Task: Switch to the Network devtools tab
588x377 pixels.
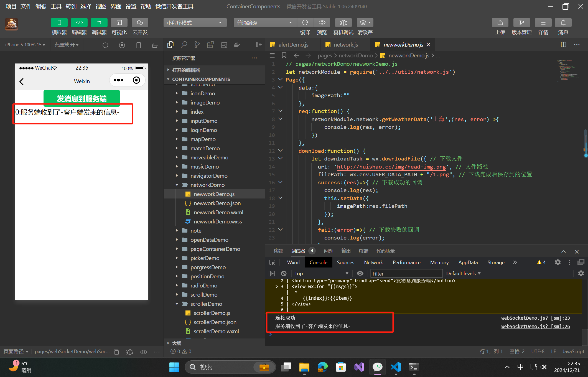Action: click(373, 263)
